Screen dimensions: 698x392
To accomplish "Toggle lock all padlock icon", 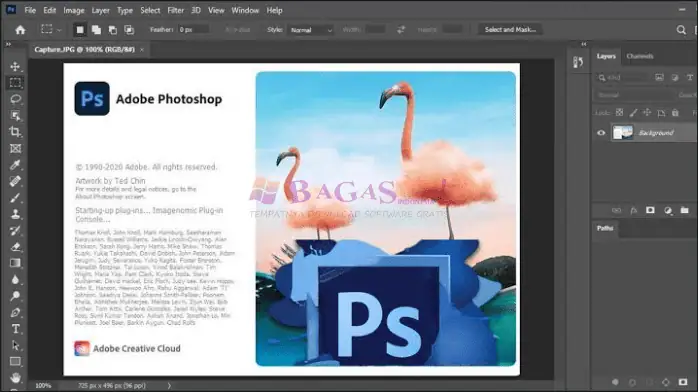I will tap(675, 113).
